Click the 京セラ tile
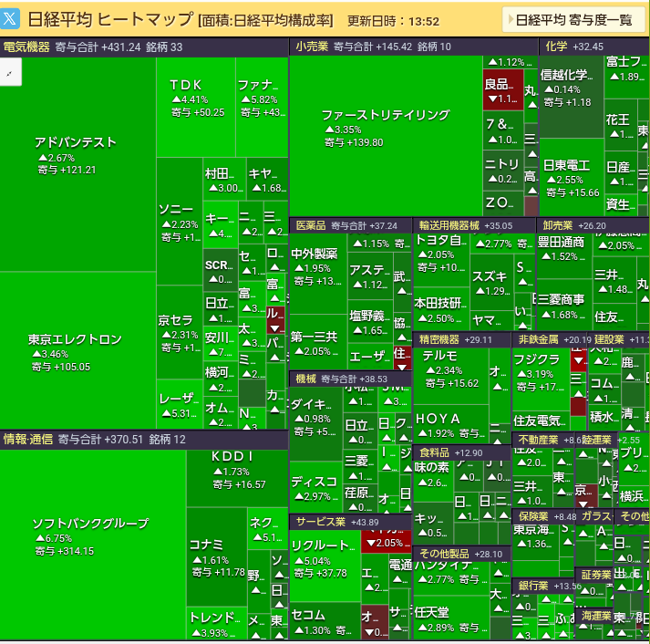This screenshot has width=650, height=644. point(179,332)
